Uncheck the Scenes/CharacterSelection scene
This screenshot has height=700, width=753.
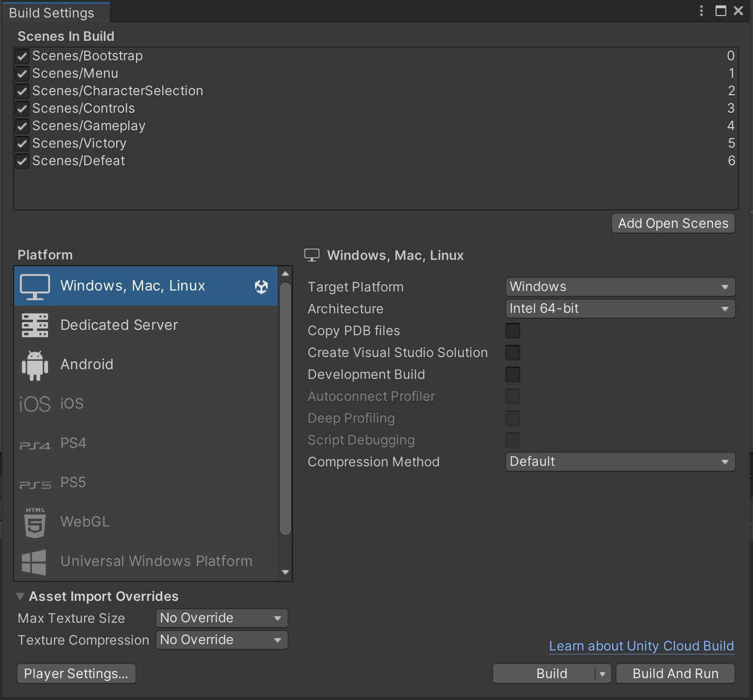click(x=22, y=91)
